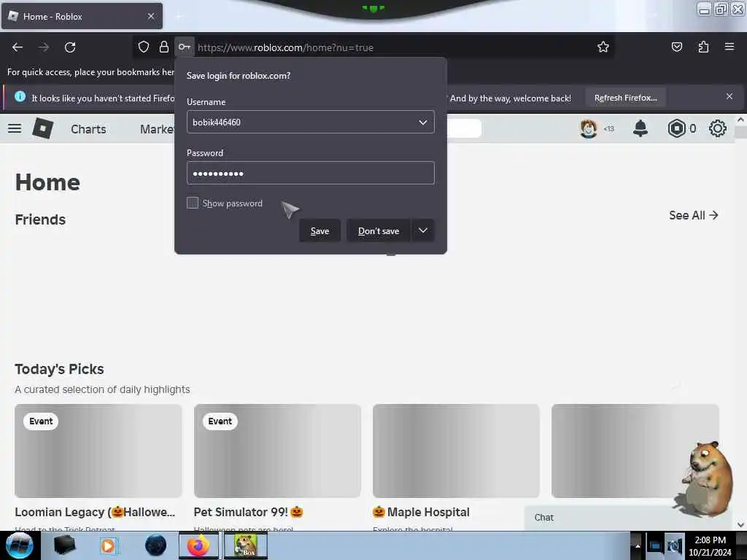This screenshot has height=560, width=747.
Task: Click the taskbar clock 2:08 PM
Action: pos(710,545)
